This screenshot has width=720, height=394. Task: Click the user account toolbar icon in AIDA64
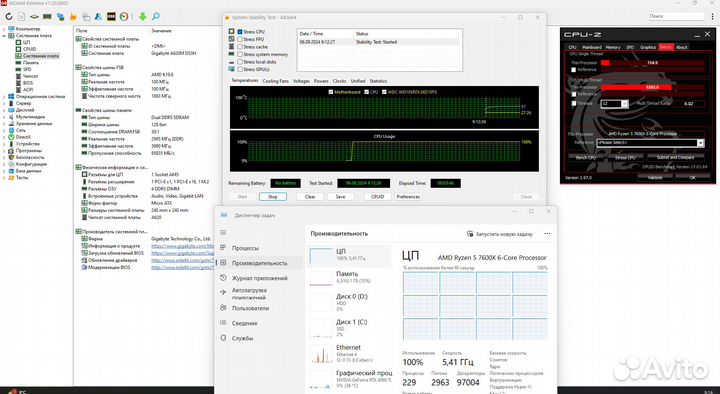98,17
